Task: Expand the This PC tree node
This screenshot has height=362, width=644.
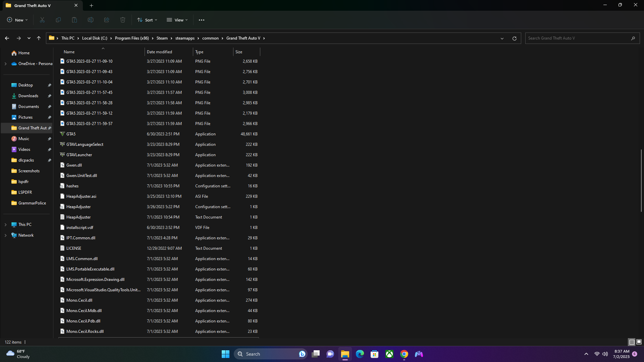Action: [5, 225]
